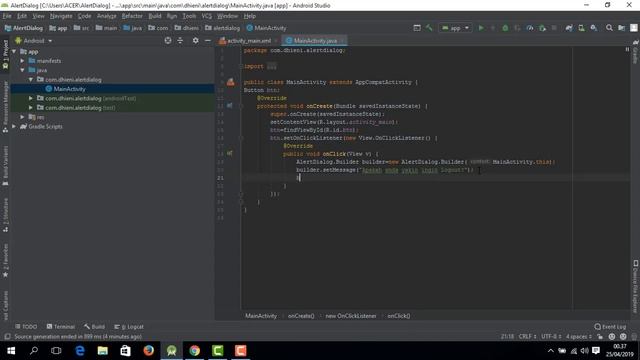Viewport: 640px width, 360px height.
Task: Click the error marker in gutter by class line
Action: click(230, 82)
